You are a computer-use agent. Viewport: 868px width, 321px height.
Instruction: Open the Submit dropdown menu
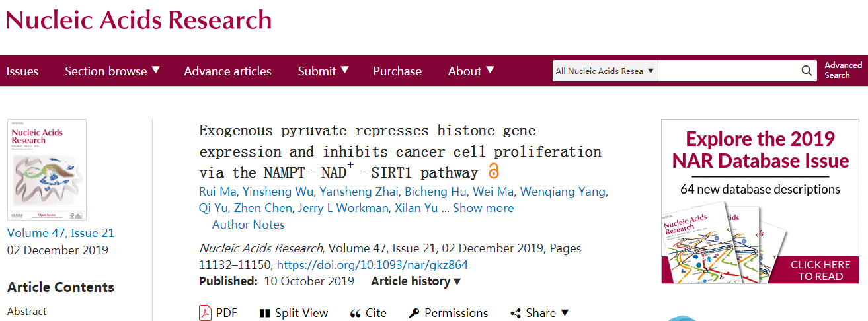323,71
